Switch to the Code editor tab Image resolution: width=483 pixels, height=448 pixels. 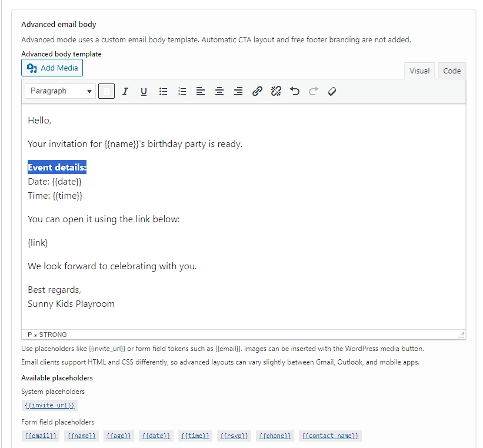tap(452, 71)
